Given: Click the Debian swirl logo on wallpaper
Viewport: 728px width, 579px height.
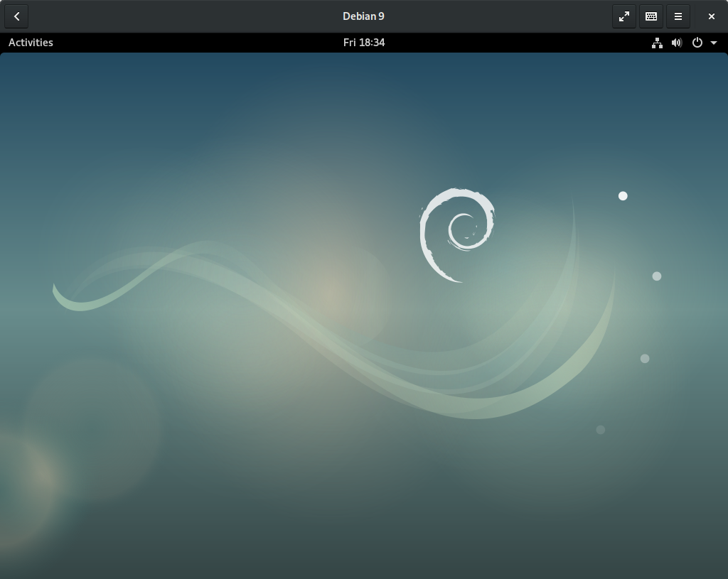Looking at the screenshot, I should pos(456,234).
